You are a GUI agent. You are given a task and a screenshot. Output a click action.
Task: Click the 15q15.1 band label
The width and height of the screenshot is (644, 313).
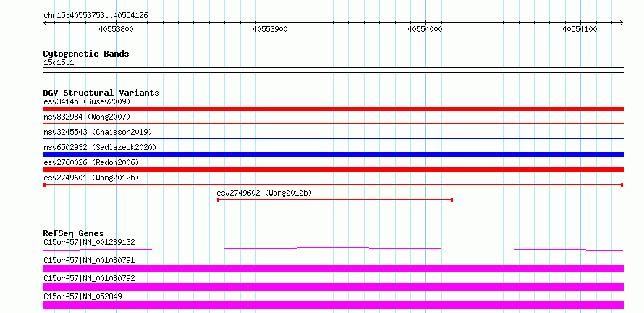[x=59, y=63]
